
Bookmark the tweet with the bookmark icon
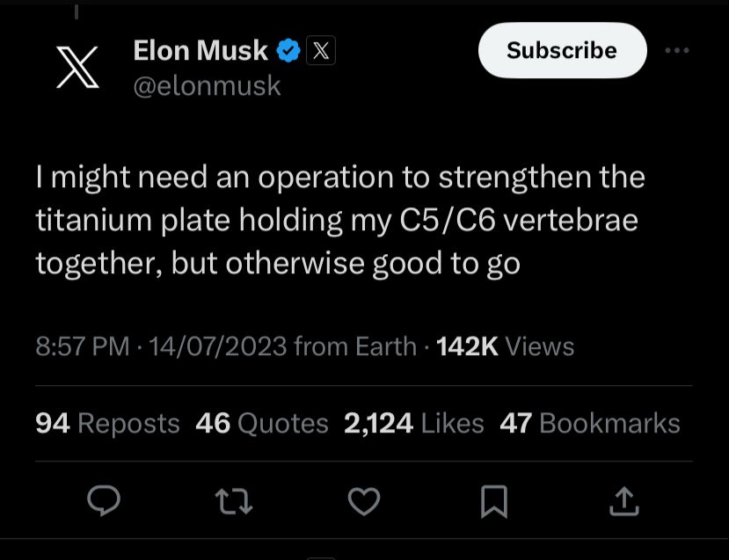click(x=493, y=501)
